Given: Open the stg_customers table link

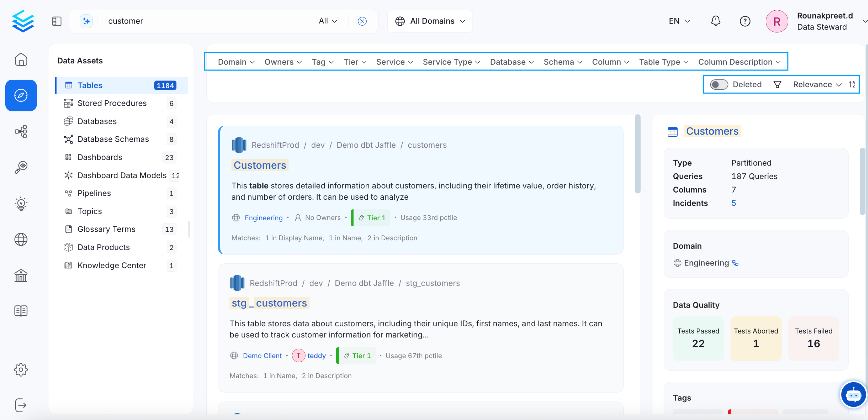Looking at the screenshot, I should tap(269, 303).
